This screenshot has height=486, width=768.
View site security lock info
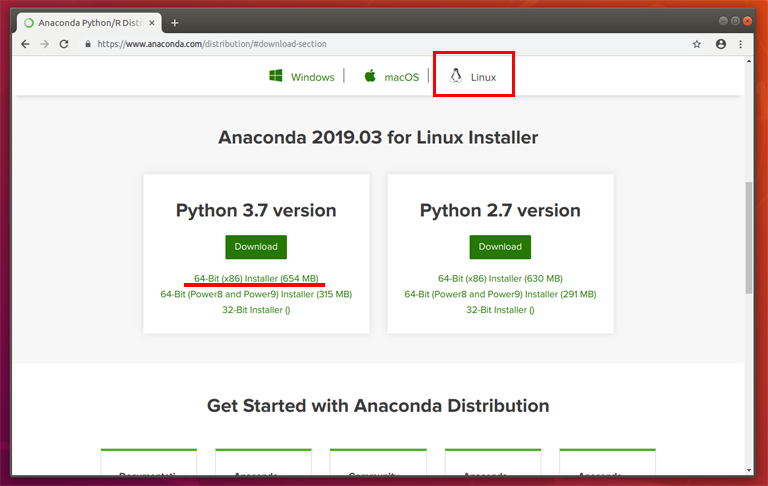(88, 44)
